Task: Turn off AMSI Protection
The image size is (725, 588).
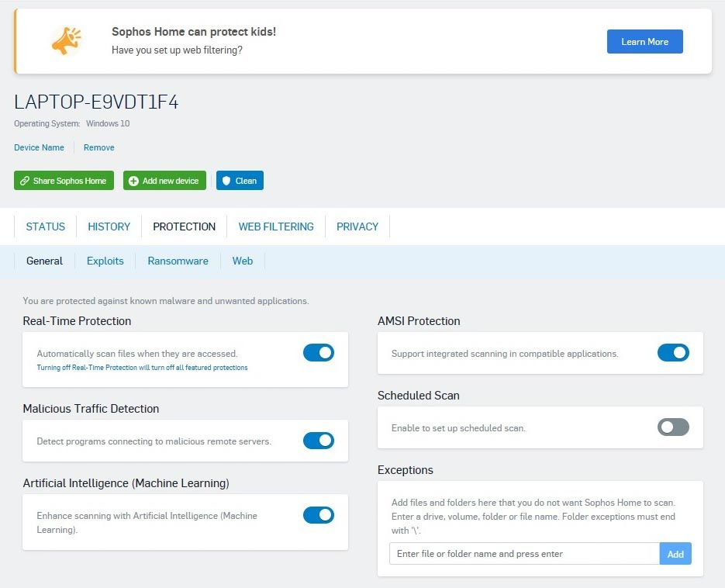Action: pos(673,352)
